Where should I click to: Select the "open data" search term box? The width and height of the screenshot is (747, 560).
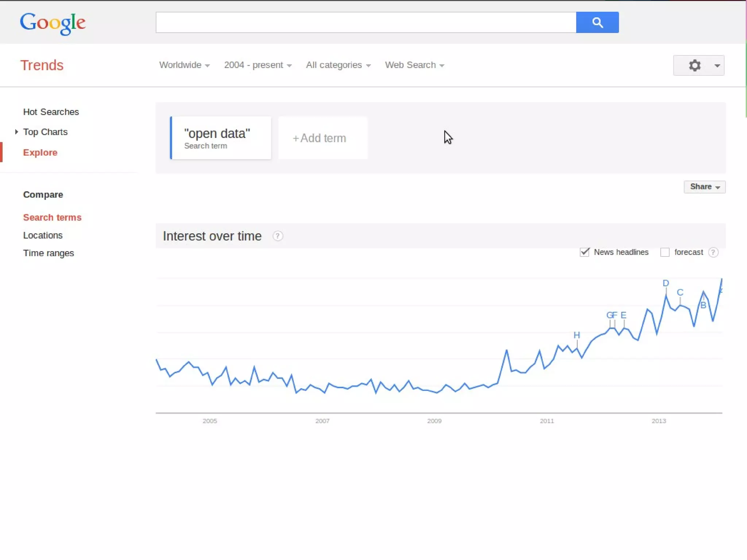[x=221, y=138]
